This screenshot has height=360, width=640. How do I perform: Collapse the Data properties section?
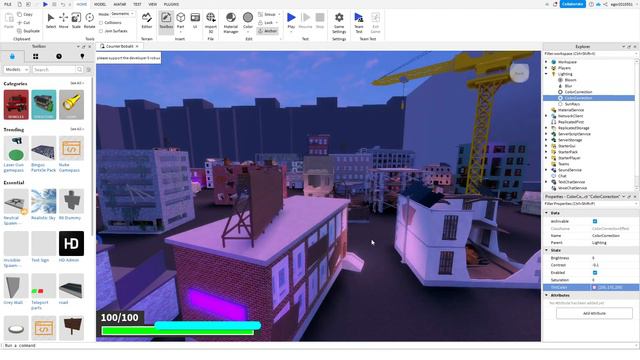point(547,213)
